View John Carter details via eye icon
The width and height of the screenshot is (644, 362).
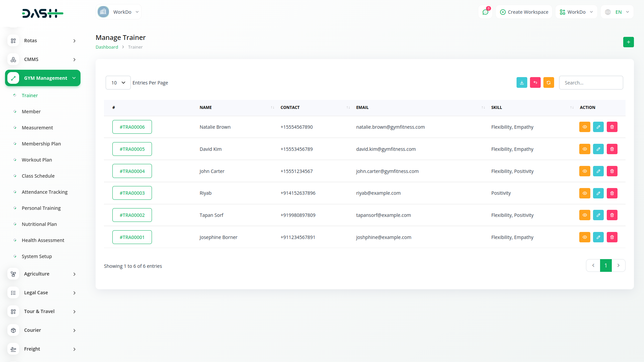tap(584, 171)
